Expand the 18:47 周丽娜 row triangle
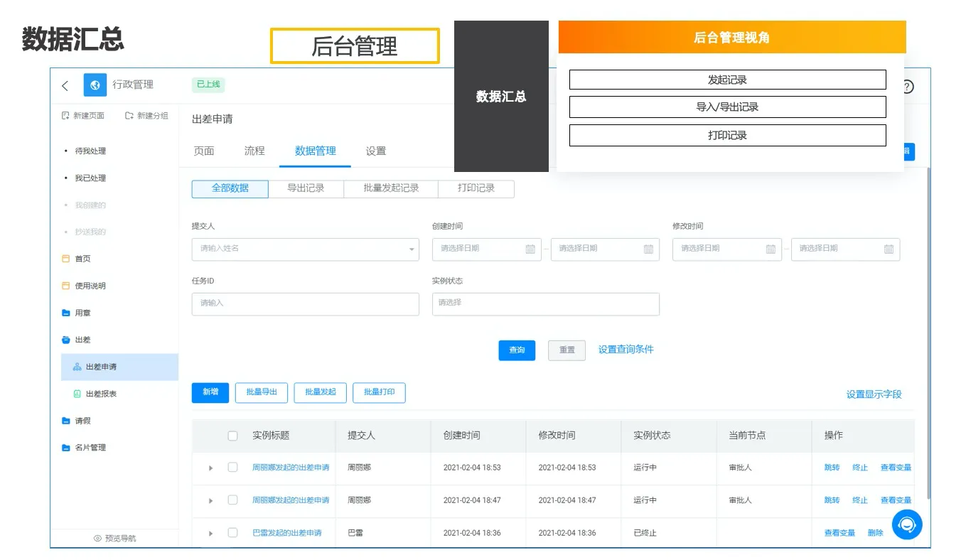 [211, 501]
